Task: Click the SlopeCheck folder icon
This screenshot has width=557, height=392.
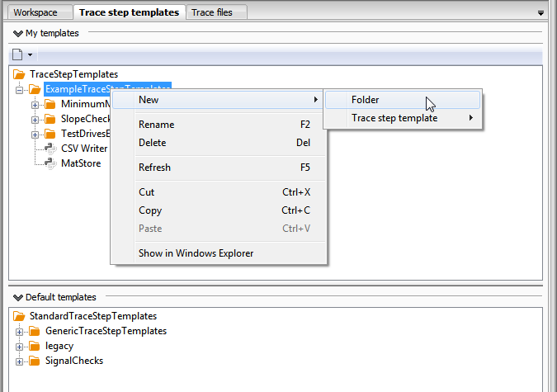Action: [50, 119]
